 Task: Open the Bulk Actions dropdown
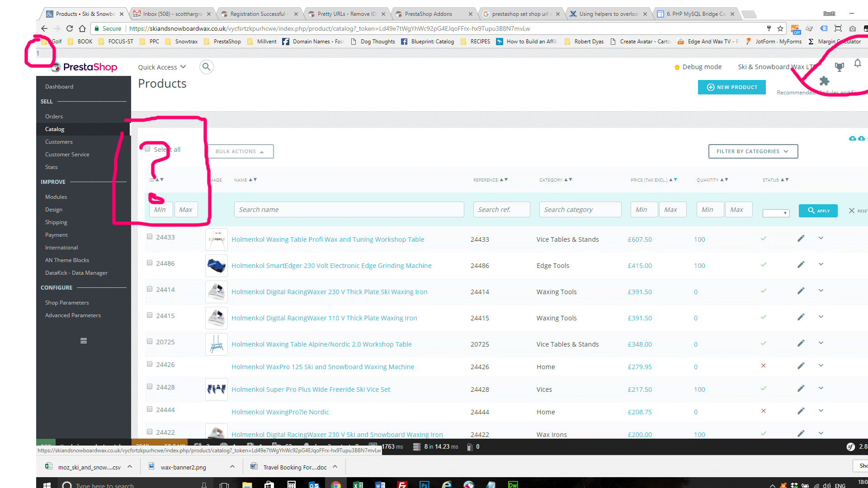coord(240,151)
